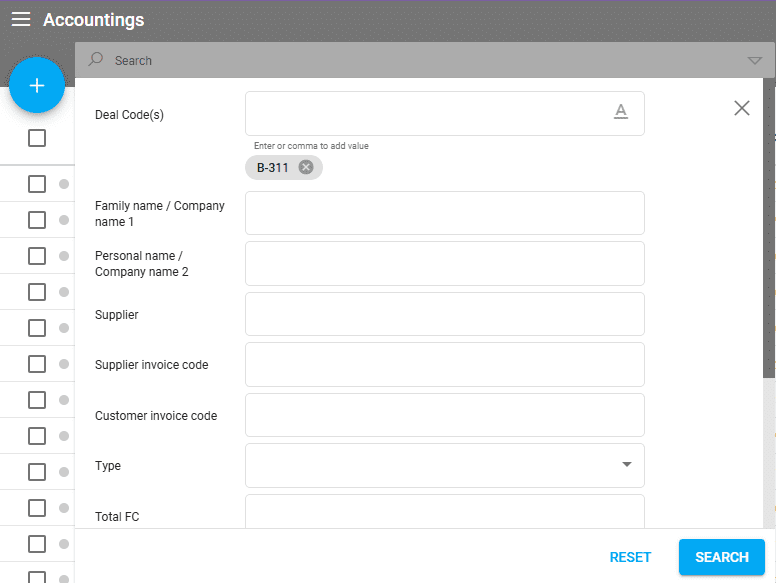This screenshot has height=583, width=776.
Task: Toggle the select-all checkbox in header
Action: click(x=37, y=138)
